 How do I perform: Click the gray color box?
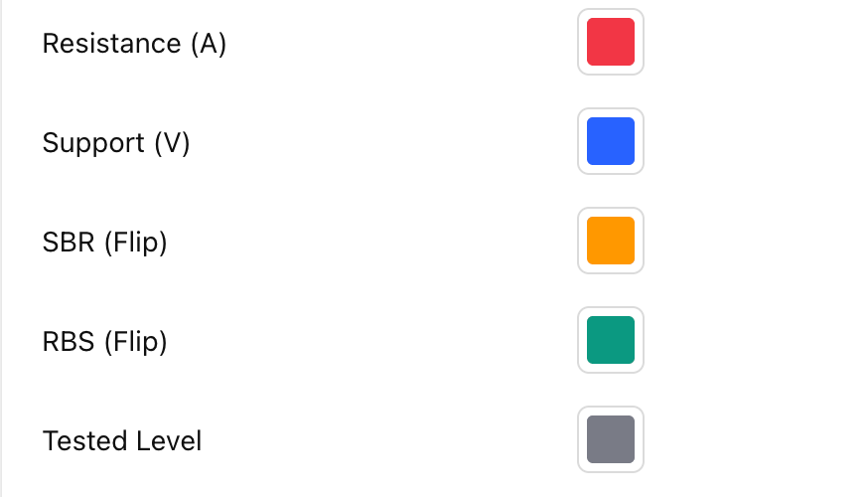pyautogui.click(x=611, y=439)
